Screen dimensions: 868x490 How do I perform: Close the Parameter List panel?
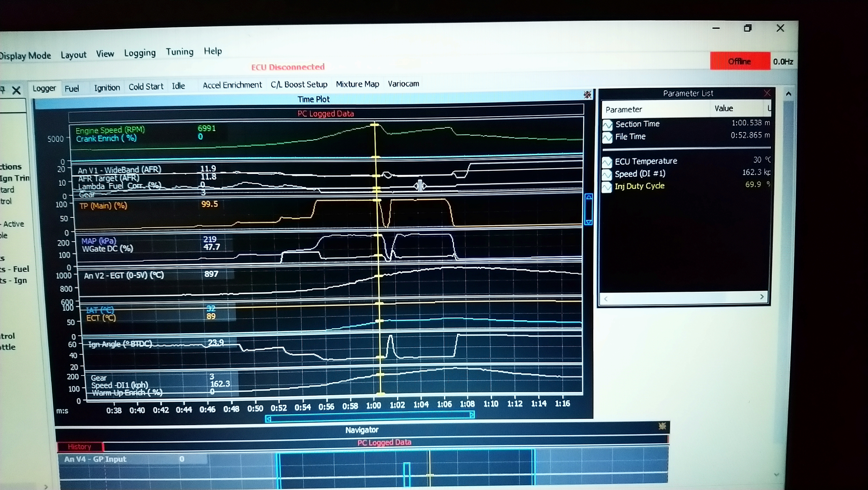click(767, 93)
